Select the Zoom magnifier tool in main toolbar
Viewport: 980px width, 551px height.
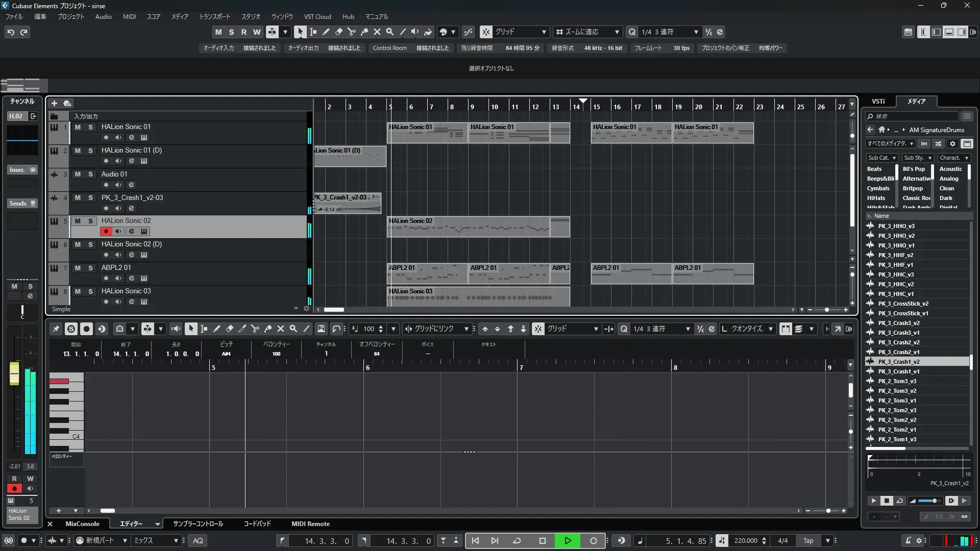pos(390,32)
